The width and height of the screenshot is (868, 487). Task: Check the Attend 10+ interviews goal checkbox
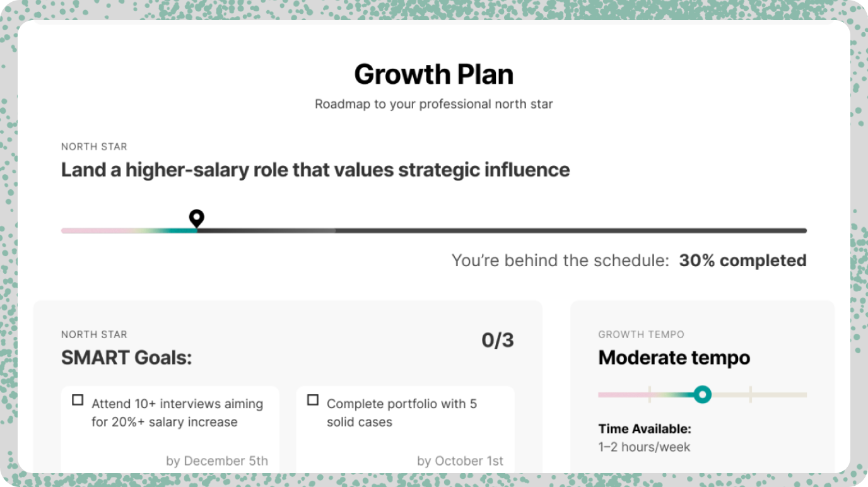78,400
